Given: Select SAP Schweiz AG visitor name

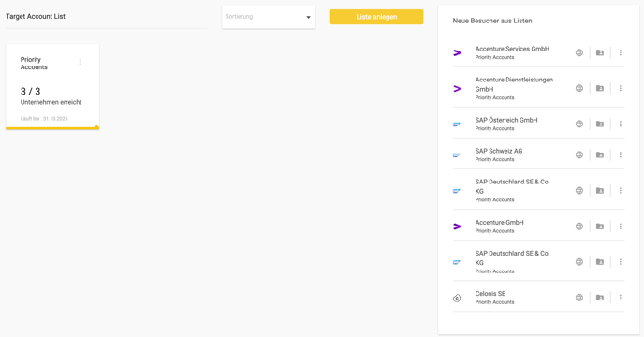Looking at the screenshot, I should (499, 151).
